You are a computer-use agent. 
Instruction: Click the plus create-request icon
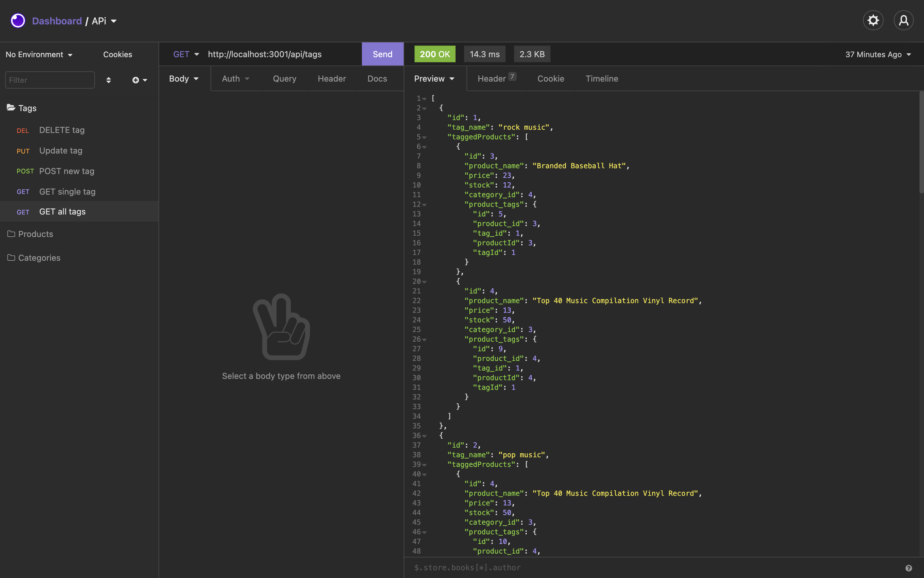pos(139,80)
